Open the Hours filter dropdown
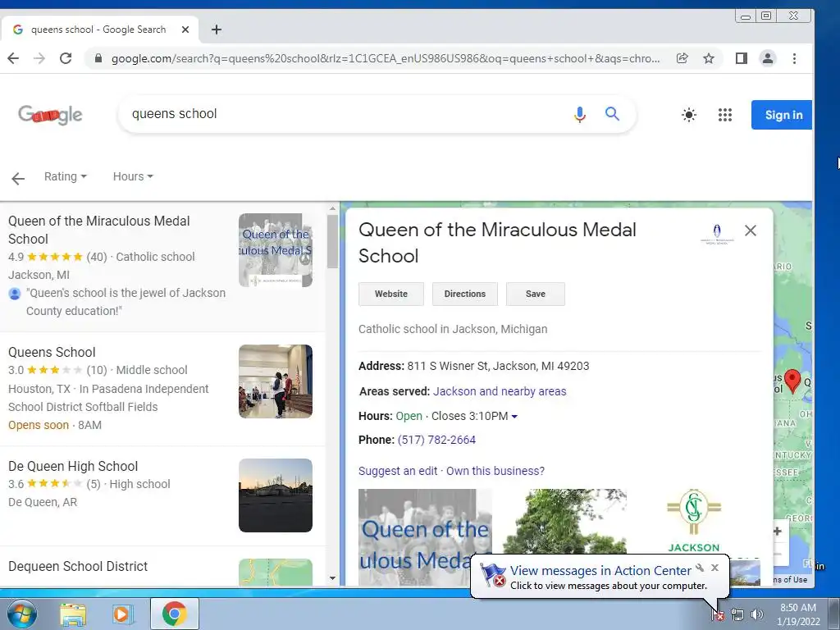 point(133,176)
